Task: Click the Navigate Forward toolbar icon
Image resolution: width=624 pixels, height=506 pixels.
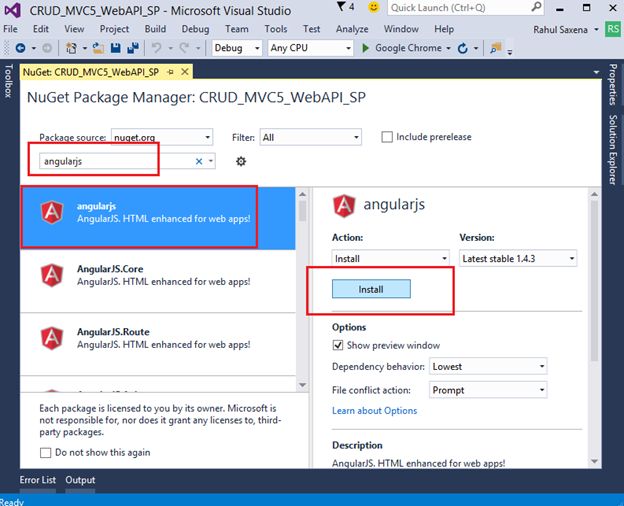Action: [47, 48]
